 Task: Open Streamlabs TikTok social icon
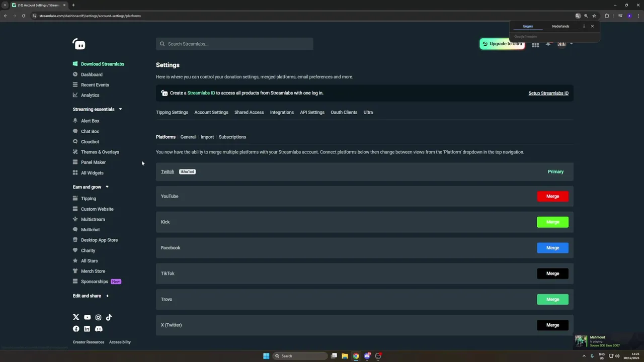click(x=109, y=317)
